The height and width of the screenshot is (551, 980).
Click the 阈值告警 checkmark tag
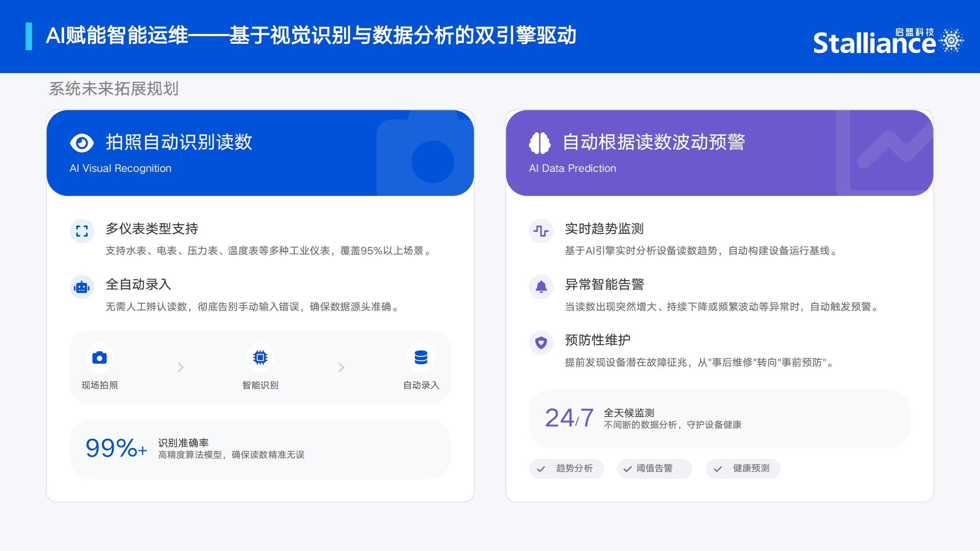(654, 468)
